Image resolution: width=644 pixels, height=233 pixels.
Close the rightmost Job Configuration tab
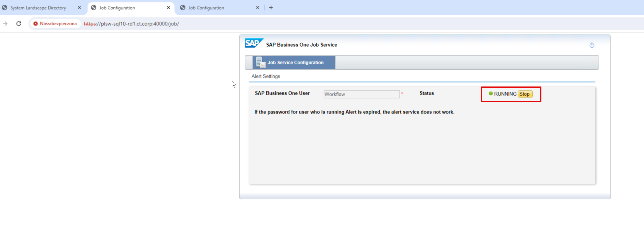pos(258,7)
